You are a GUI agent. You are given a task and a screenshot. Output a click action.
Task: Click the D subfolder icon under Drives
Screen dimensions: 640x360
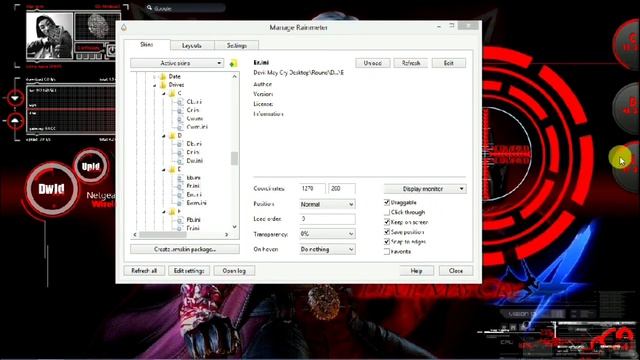[x=172, y=136]
